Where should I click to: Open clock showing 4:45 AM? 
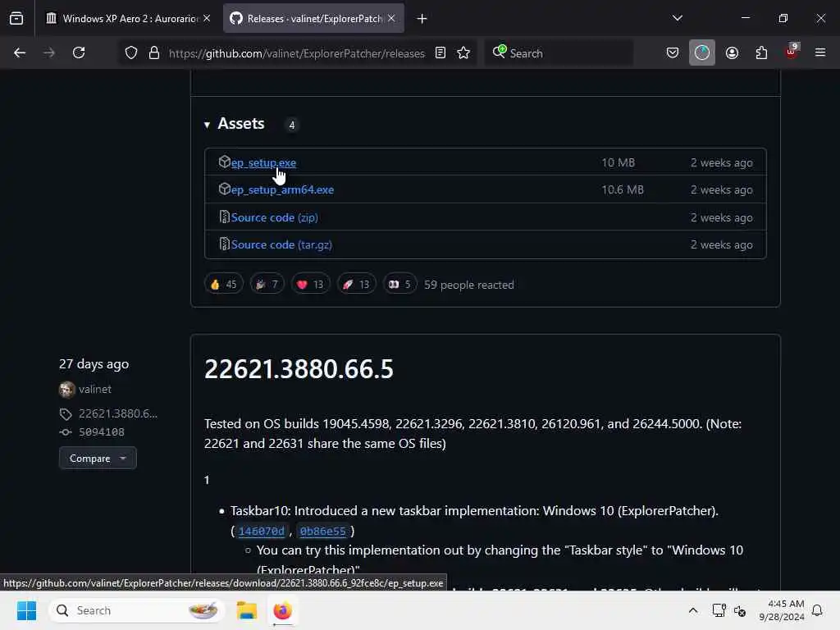click(782, 610)
